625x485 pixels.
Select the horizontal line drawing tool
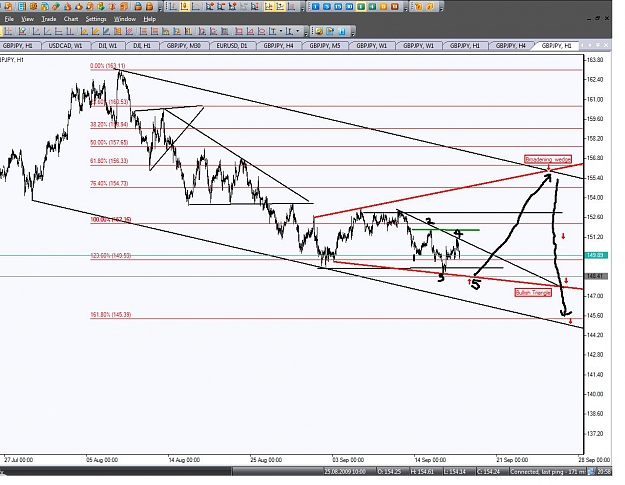[58, 31]
